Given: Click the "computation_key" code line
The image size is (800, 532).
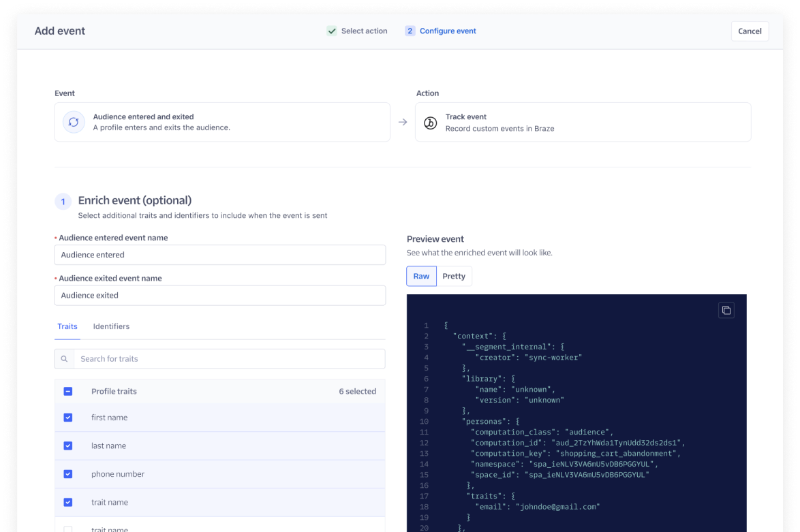Looking at the screenshot, I should 575,454.
